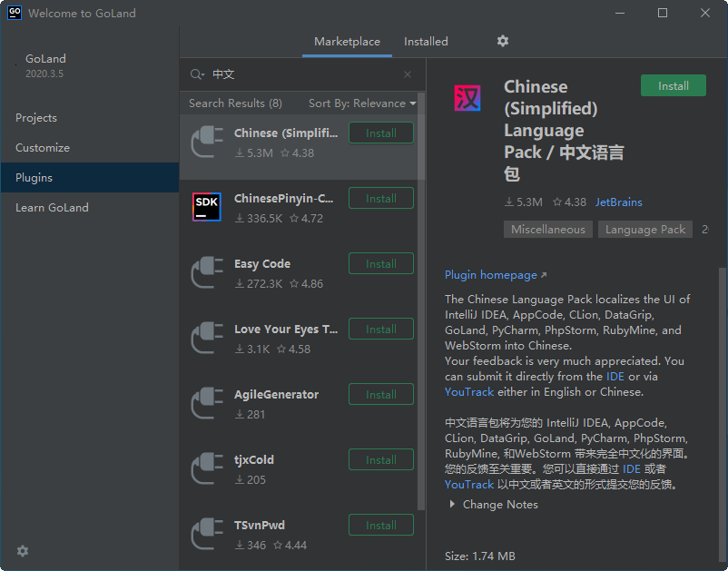This screenshot has height=571, width=728.
Task: Select the AgileGenerator plugin name
Action: coord(276,395)
